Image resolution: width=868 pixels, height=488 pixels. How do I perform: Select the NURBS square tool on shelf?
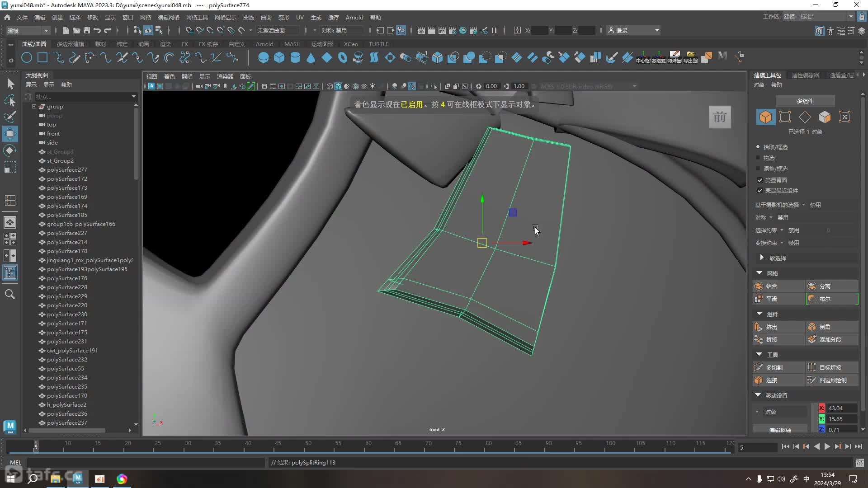coord(42,57)
